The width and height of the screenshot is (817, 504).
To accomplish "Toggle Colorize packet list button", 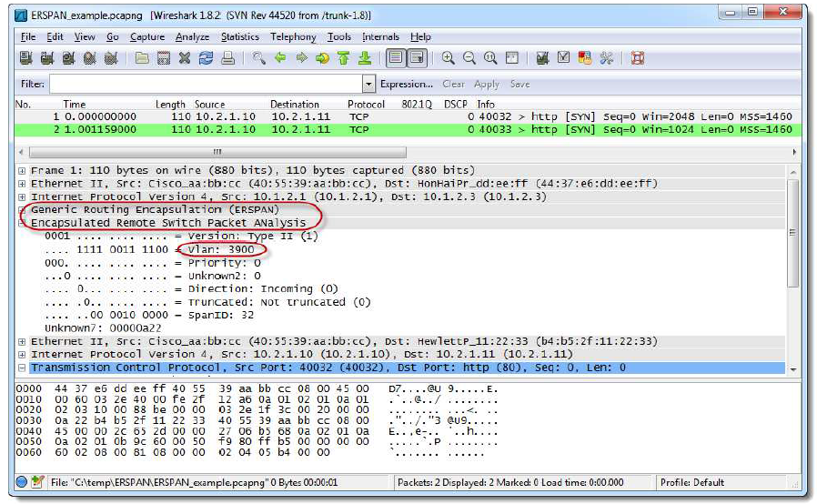I will coord(396,58).
